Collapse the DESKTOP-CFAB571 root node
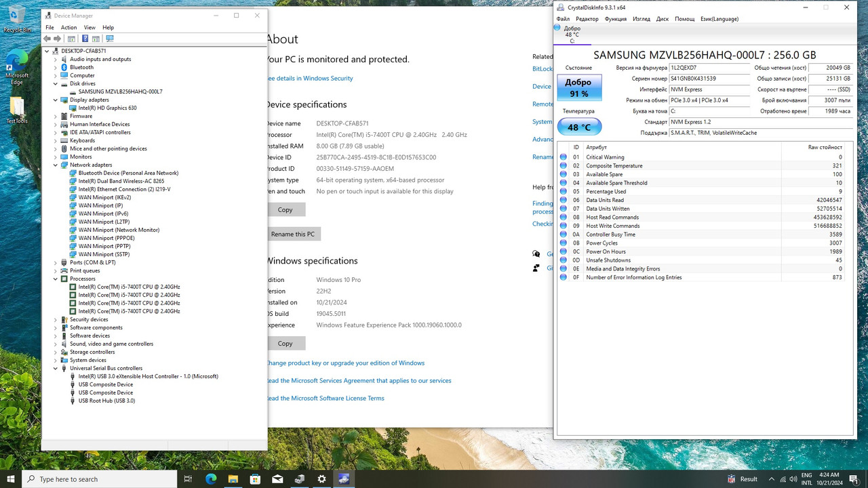The height and width of the screenshot is (488, 868). [x=47, y=51]
